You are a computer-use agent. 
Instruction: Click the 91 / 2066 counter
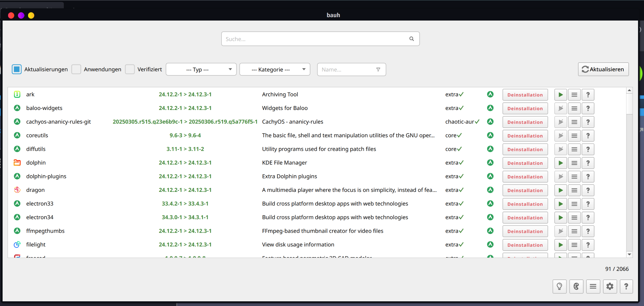617,269
